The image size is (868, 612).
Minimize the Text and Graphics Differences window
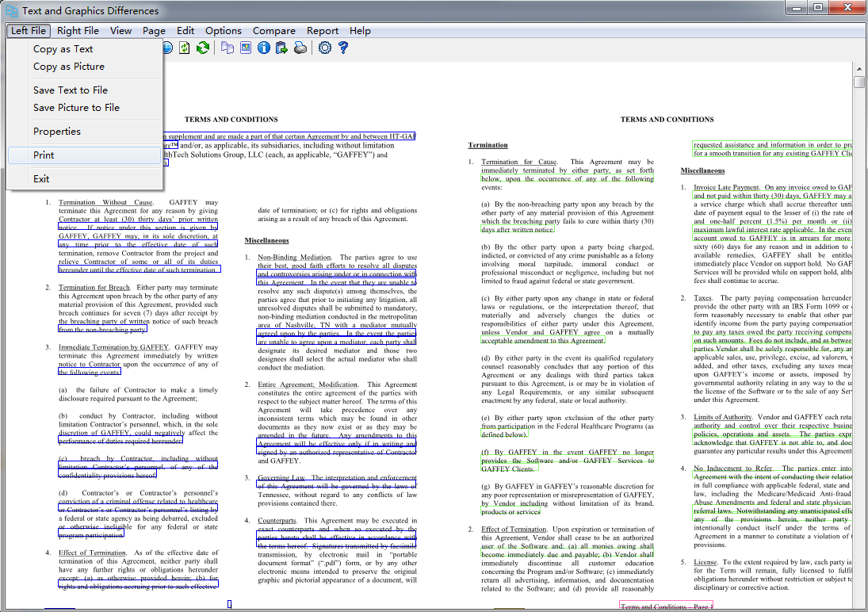(x=797, y=8)
